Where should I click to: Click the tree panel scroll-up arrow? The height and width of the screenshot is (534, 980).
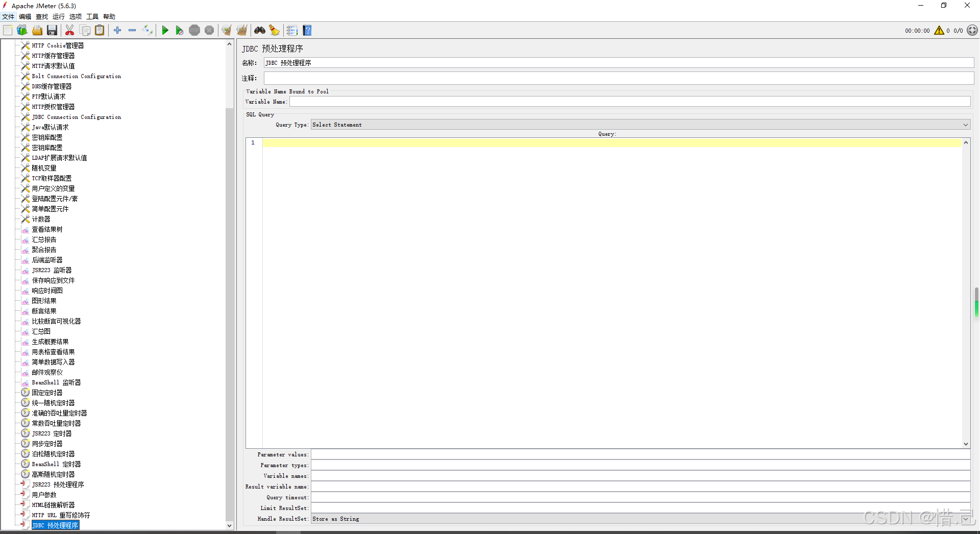[229, 44]
